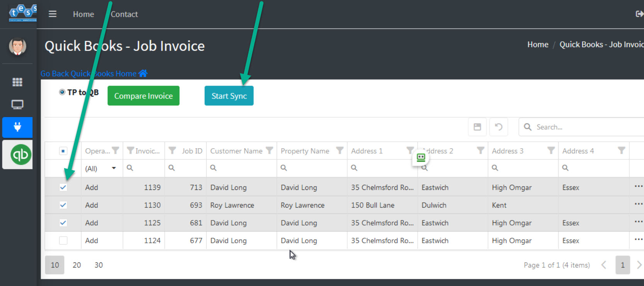Click the Compare Invoice button
This screenshot has width=644, height=286.
coord(143,96)
